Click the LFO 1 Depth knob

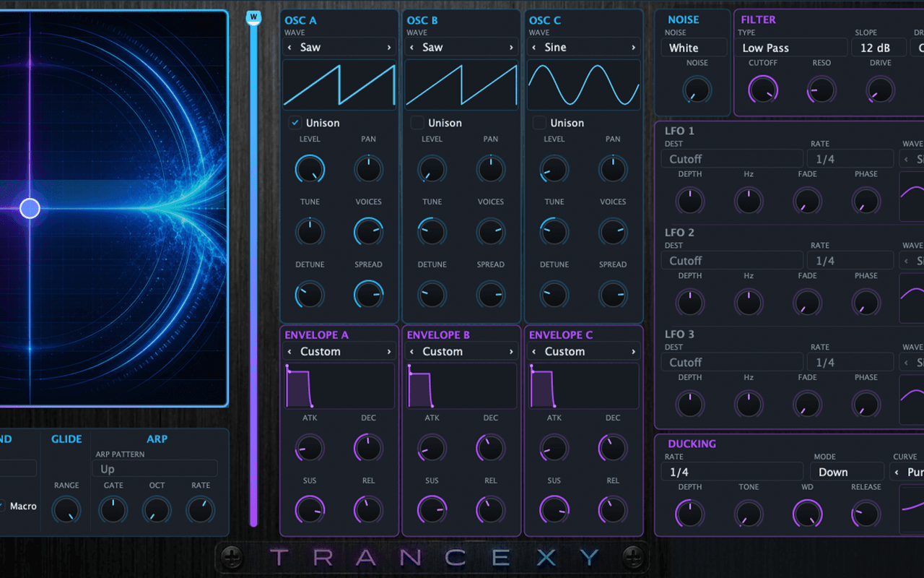coord(689,201)
